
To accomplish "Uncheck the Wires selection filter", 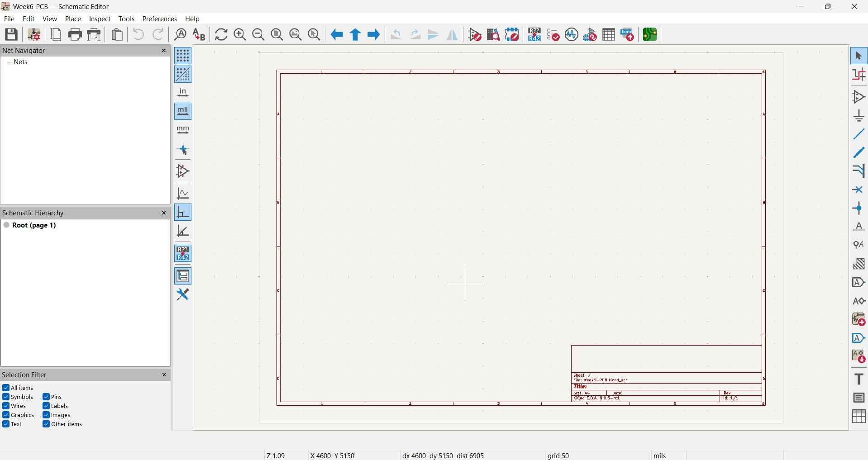I will (x=6, y=406).
